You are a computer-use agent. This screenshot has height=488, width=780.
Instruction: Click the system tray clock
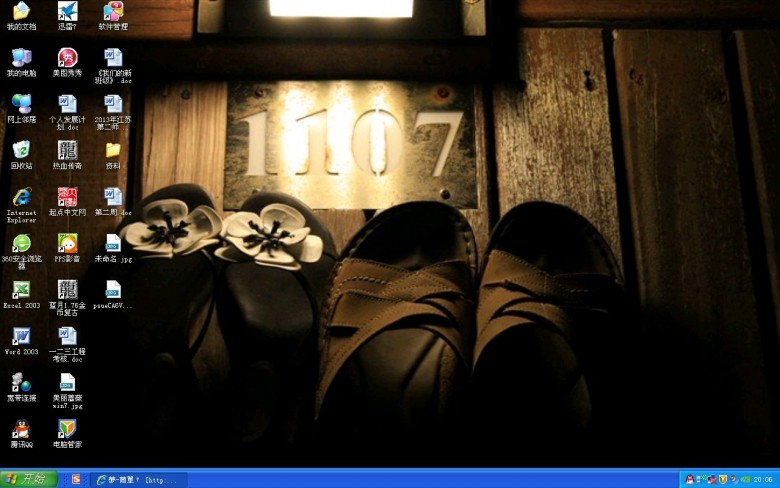click(x=762, y=480)
